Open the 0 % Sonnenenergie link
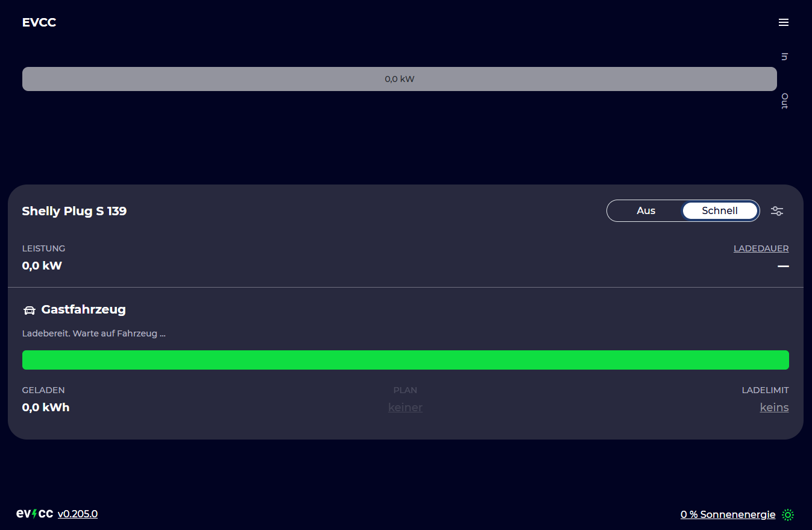812x530 pixels. (728, 514)
